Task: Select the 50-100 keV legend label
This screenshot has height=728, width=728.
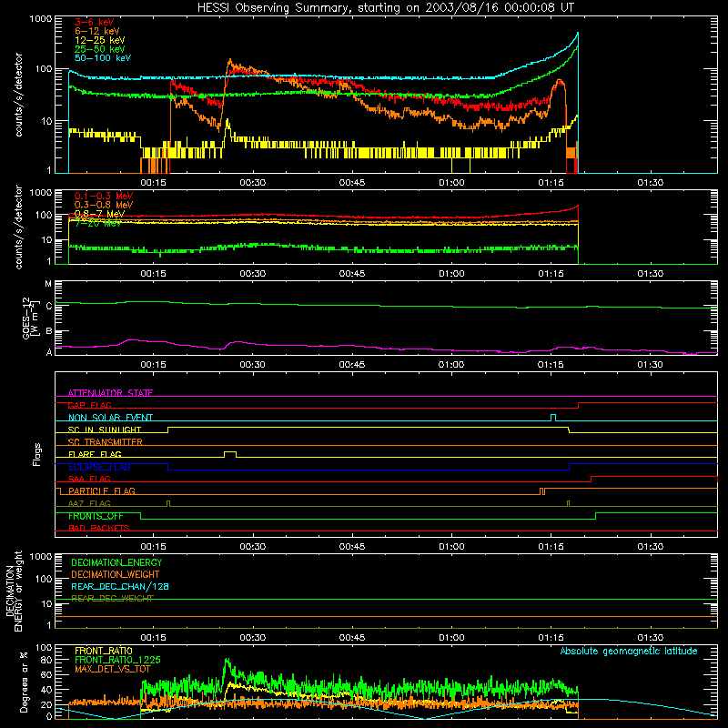Action: pos(103,58)
